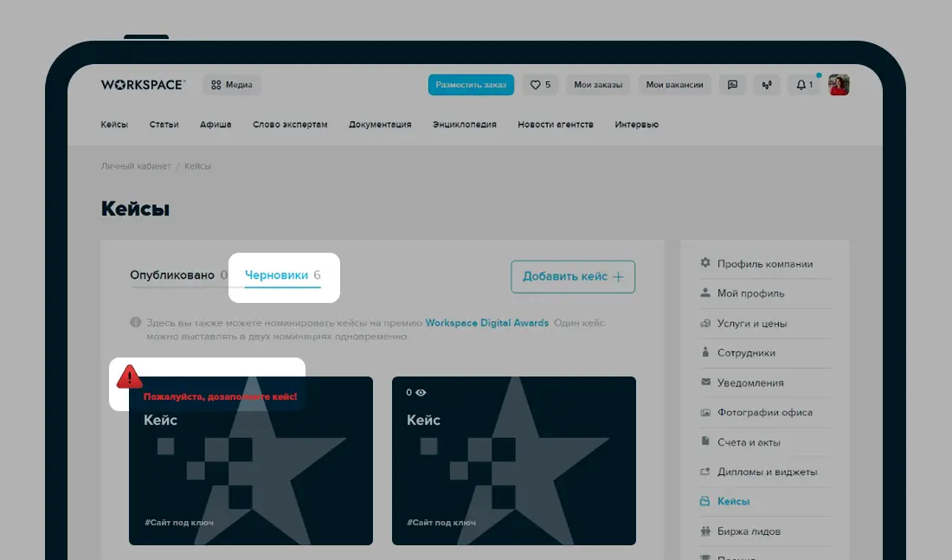Image resolution: width=952 pixels, height=560 pixels.
Task: Open Мои заказы
Action: [x=598, y=85]
